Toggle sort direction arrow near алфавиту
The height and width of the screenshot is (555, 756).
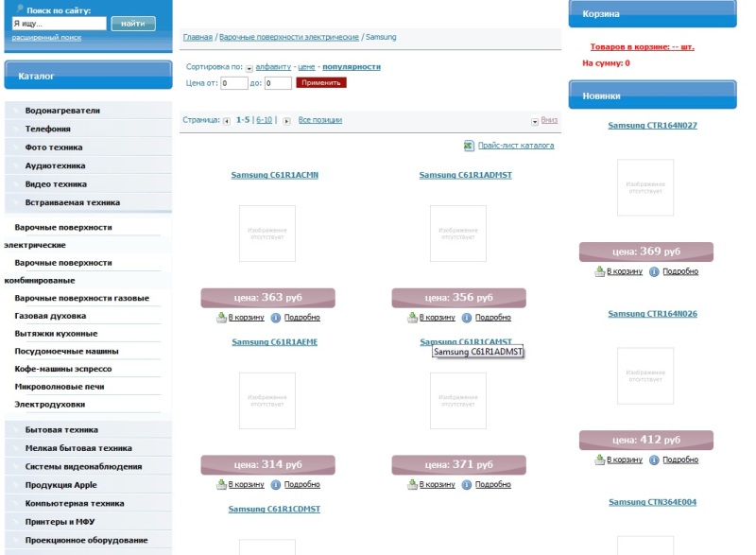pyautogui.click(x=249, y=68)
